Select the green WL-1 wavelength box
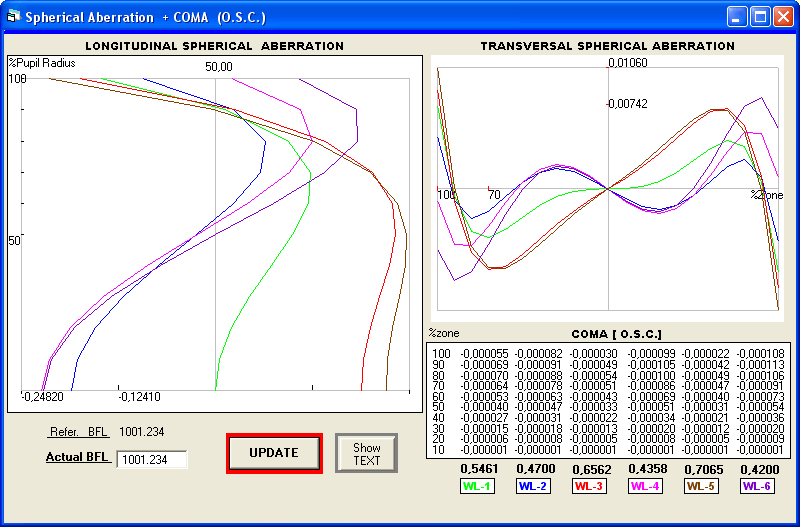The height and width of the screenshot is (527, 800). [x=477, y=487]
